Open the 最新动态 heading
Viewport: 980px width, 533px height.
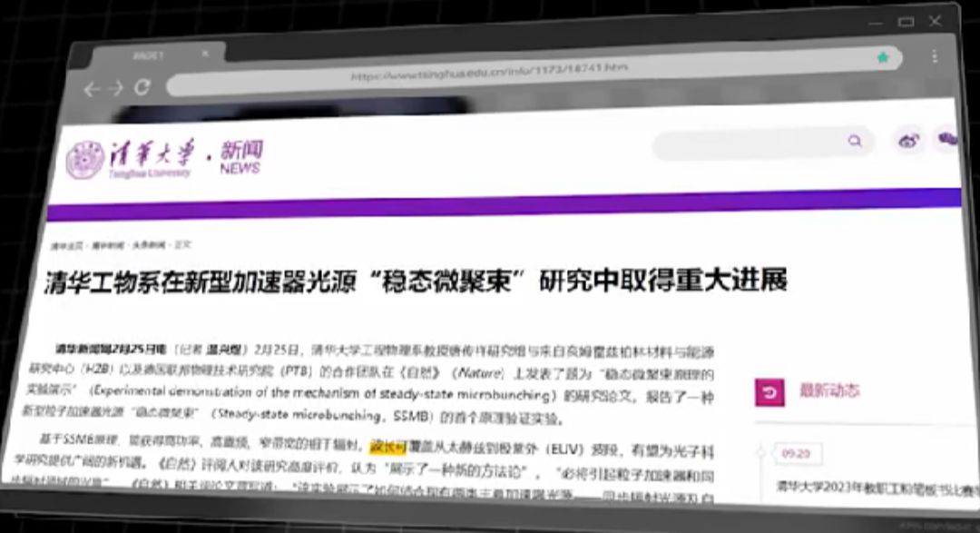(x=830, y=391)
